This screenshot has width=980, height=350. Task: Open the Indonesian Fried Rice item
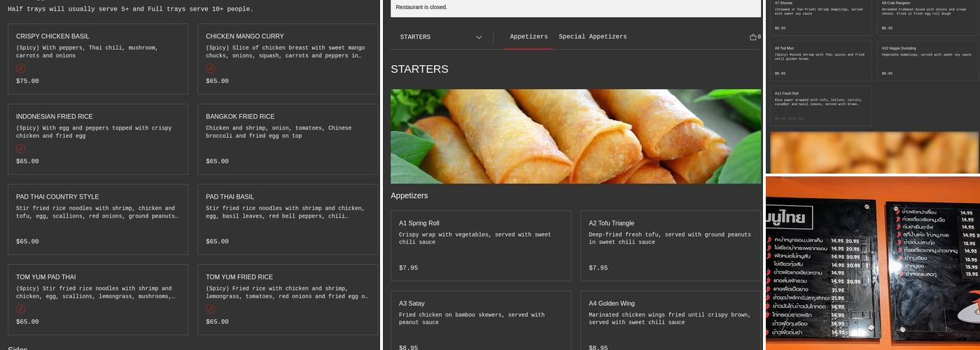tap(98, 139)
